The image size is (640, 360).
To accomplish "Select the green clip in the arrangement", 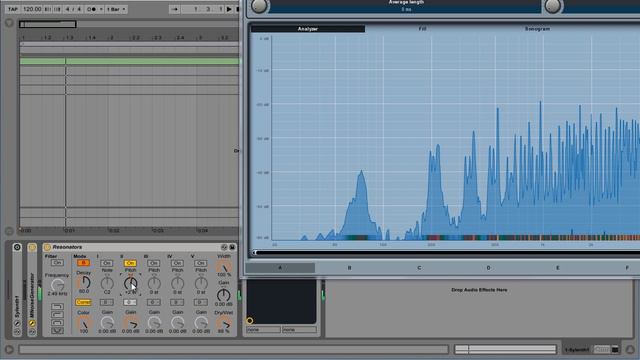I will pyautogui.click(x=129, y=61).
